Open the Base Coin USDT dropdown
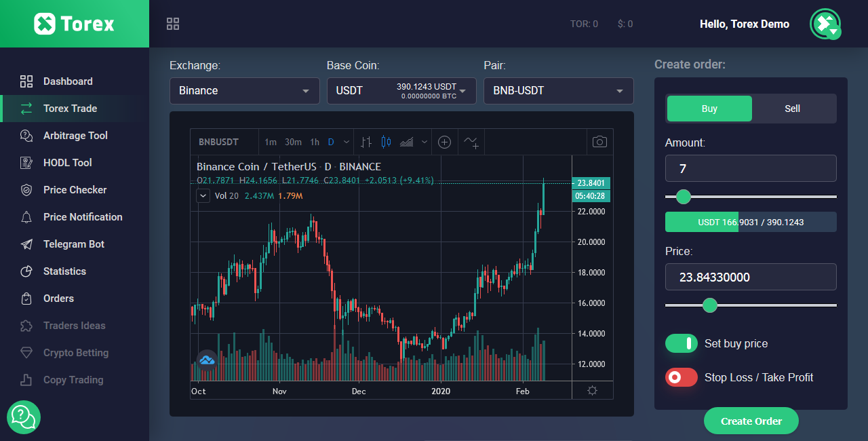The image size is (868, 441). pyautogui.click(x=401, y=90)
